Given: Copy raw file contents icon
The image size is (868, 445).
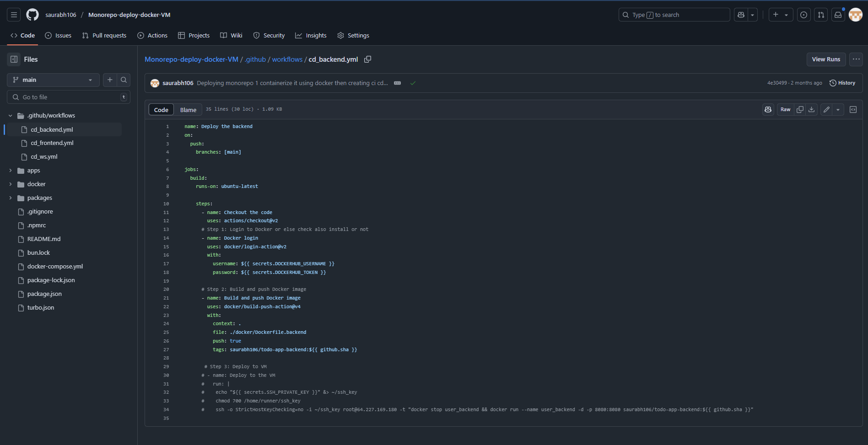Looking at the screenshot, I should (800, 109).
